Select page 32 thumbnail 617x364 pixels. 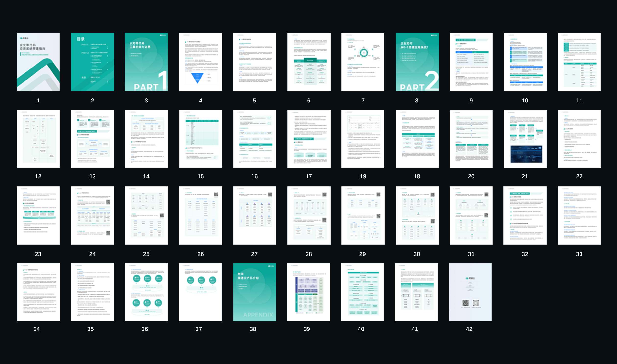[525, 215]
